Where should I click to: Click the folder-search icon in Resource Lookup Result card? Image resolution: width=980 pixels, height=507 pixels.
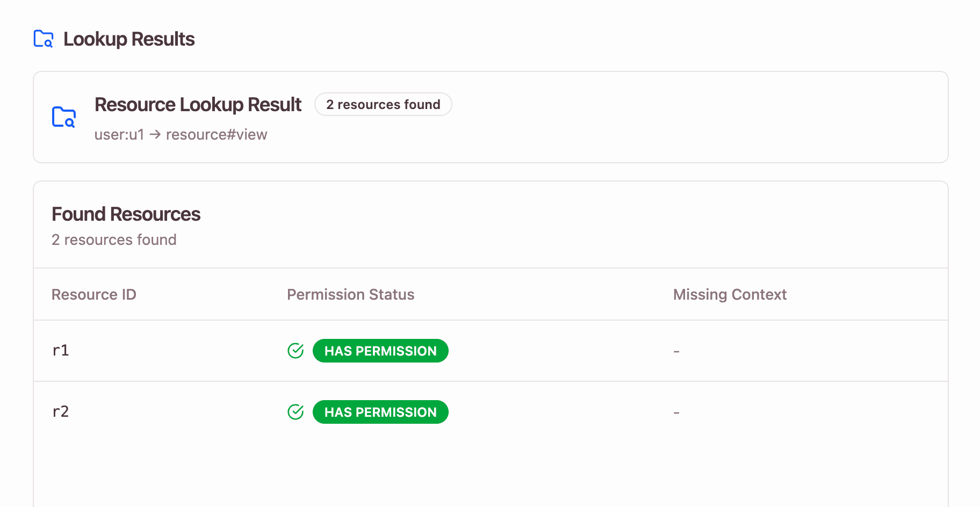(x=64, y=116)
